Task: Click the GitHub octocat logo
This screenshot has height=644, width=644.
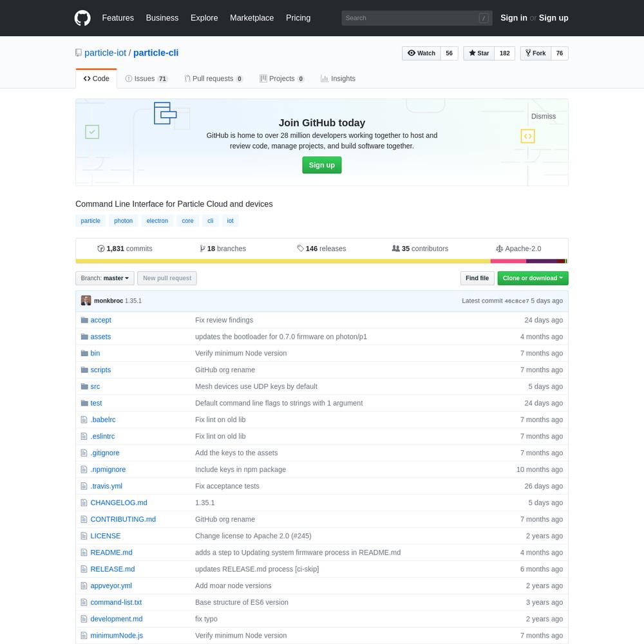Action: pyautogui.click(x=82, y=18)
